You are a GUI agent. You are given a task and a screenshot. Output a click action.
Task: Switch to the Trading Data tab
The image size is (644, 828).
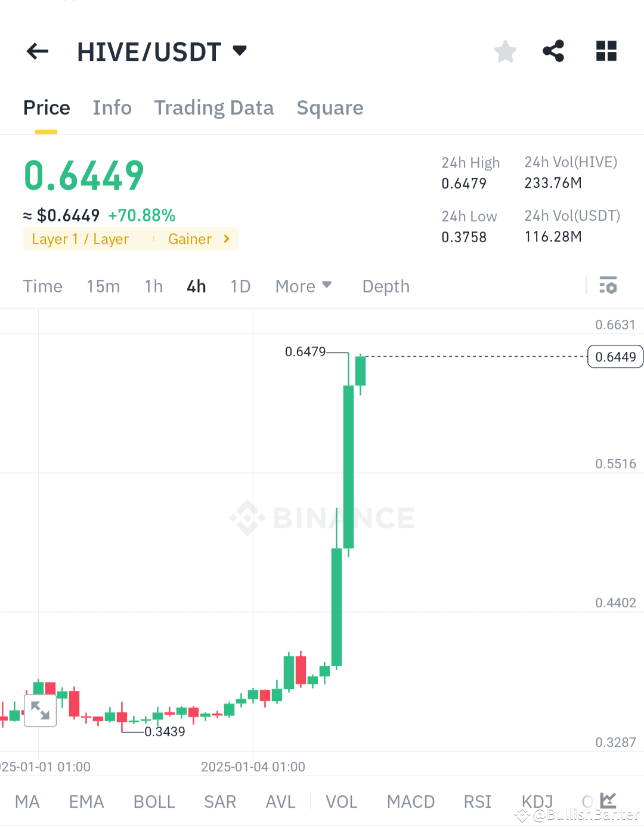pyautogui.click(x=213, y=107)
